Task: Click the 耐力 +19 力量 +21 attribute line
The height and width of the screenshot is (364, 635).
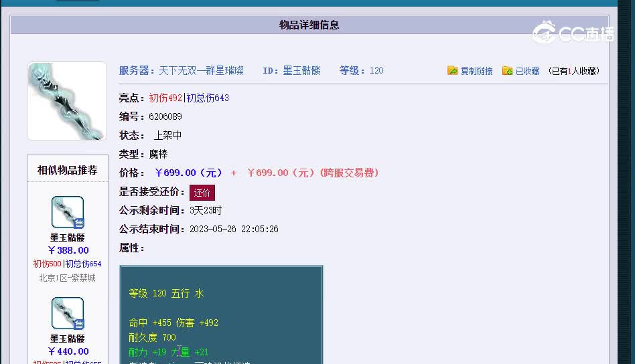Action: click(169, 352)
